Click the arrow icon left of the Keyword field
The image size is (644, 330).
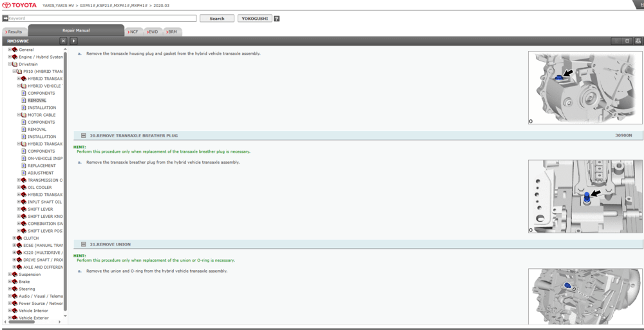click(x=5, y=19)
